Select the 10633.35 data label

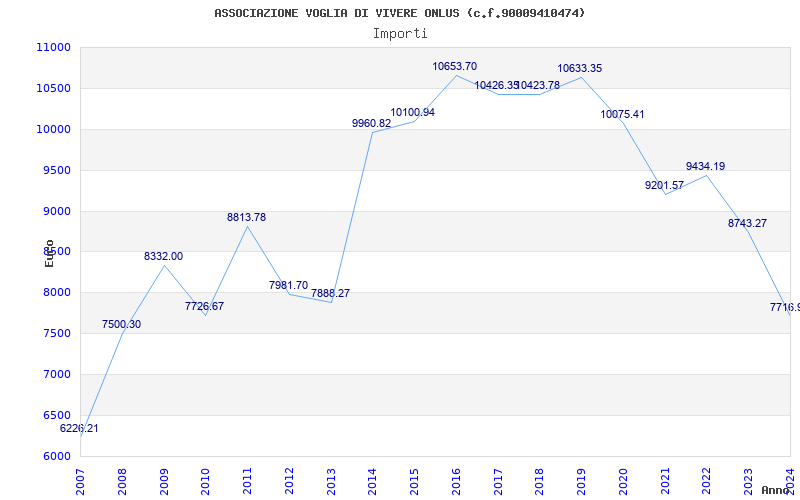click(x=580, y=68)
